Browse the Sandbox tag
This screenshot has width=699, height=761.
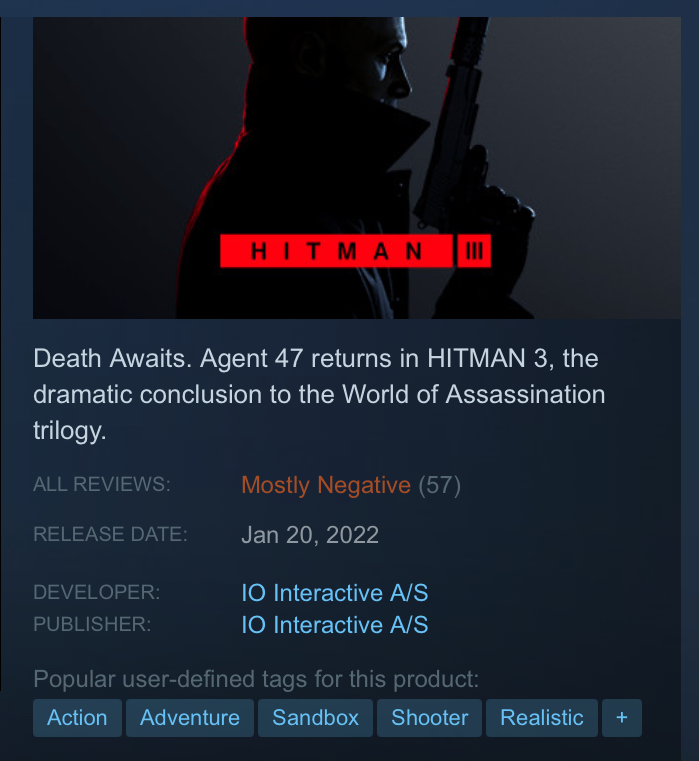click(x=316, y=718)
